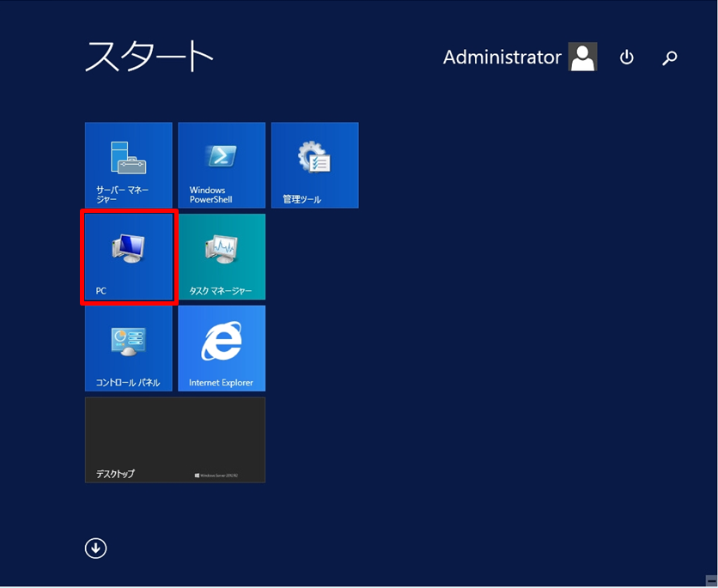Click the Administrator user avatar picture
Viewport: 718px width, 588px height.
tap(582, 57)
